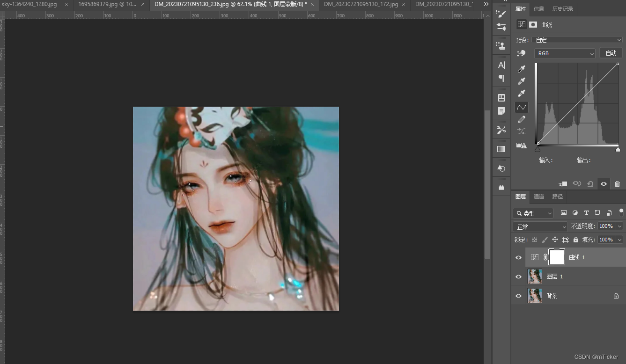The image size is (626, 364).
Task: Click the black point input slider
Action: [x=538, y=149]
